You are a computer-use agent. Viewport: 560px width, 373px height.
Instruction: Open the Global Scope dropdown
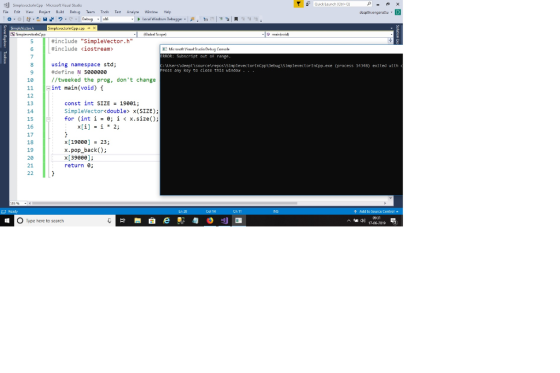[x=201, y=34]
